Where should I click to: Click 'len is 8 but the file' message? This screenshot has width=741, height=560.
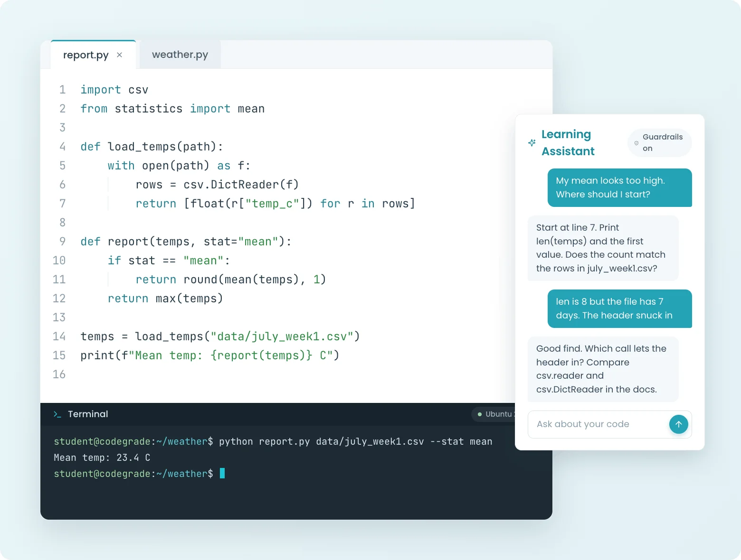tap(620, 308)
